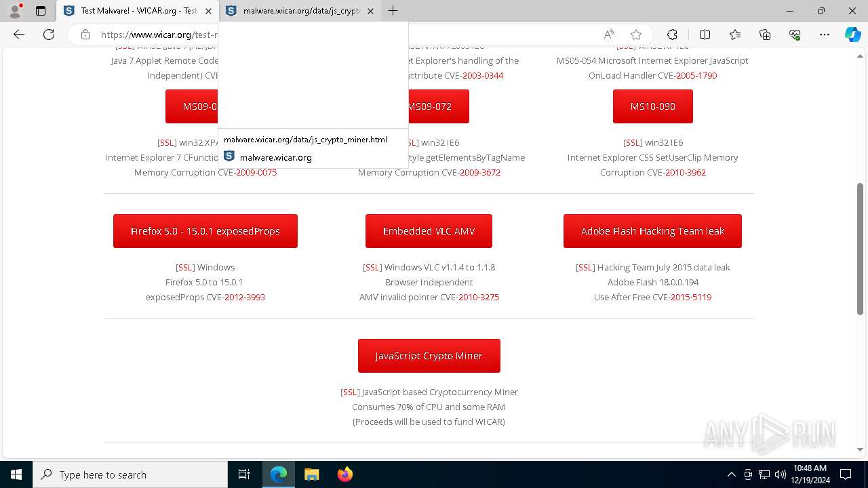Click the browser profile avatar icon

[x=14, y=11]
